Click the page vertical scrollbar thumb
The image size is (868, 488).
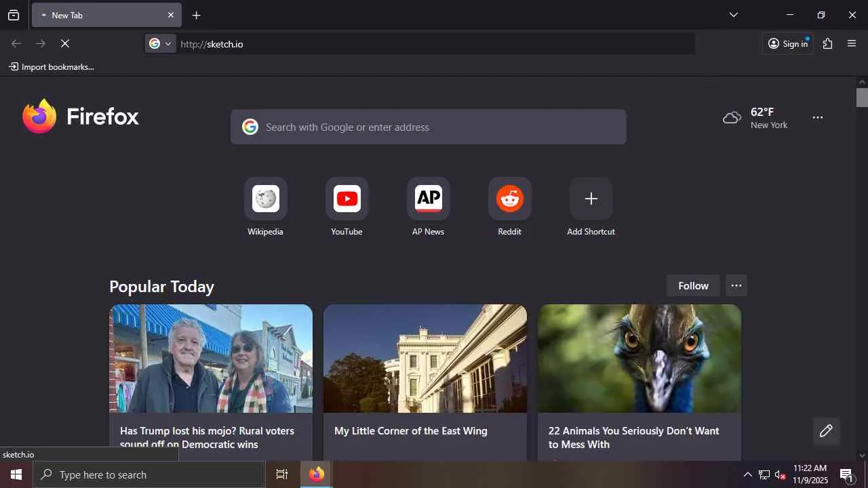point(862,98)
